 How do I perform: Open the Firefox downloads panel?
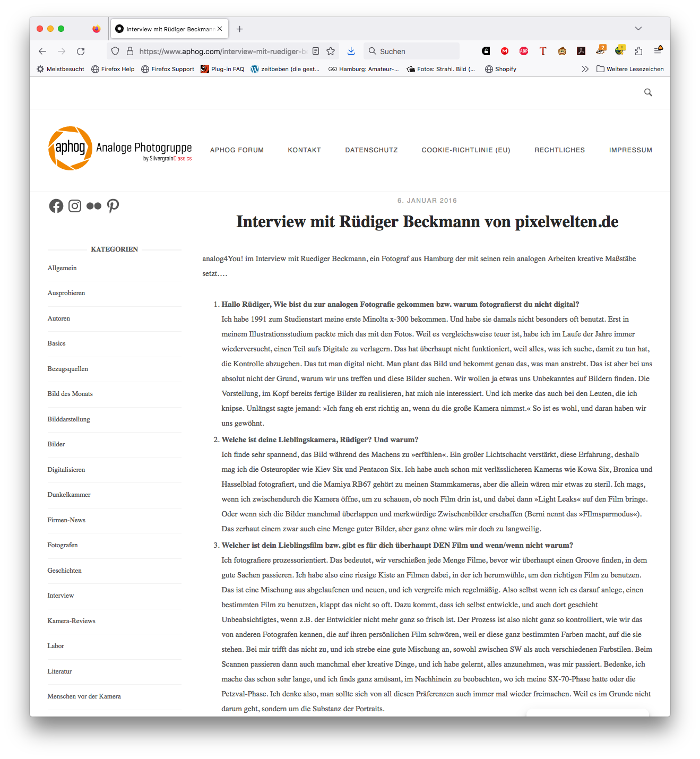[x=351, y=51]
